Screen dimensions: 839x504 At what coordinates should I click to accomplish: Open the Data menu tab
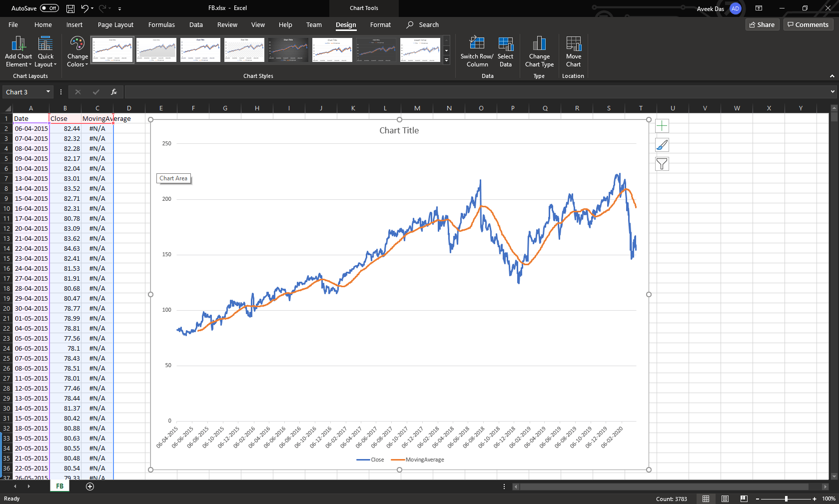pyautogui.click(x=195, y=24)
